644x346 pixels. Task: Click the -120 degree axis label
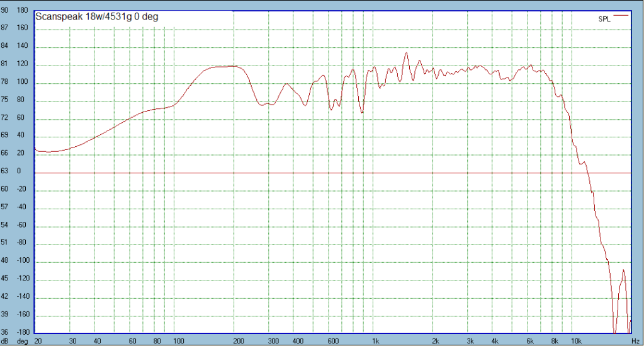pyautogui.click(x=23, y=279)
